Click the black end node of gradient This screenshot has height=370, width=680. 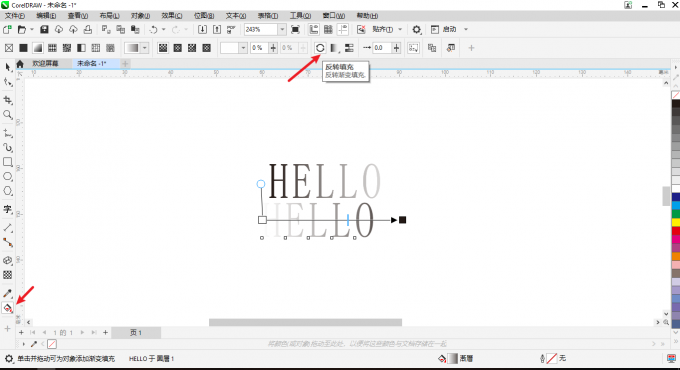402,220
